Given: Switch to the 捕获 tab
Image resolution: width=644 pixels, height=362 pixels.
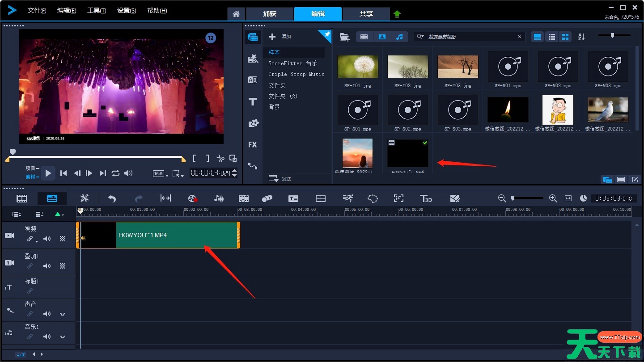Looking at the screenshot, I should click(x=270, y=14).
